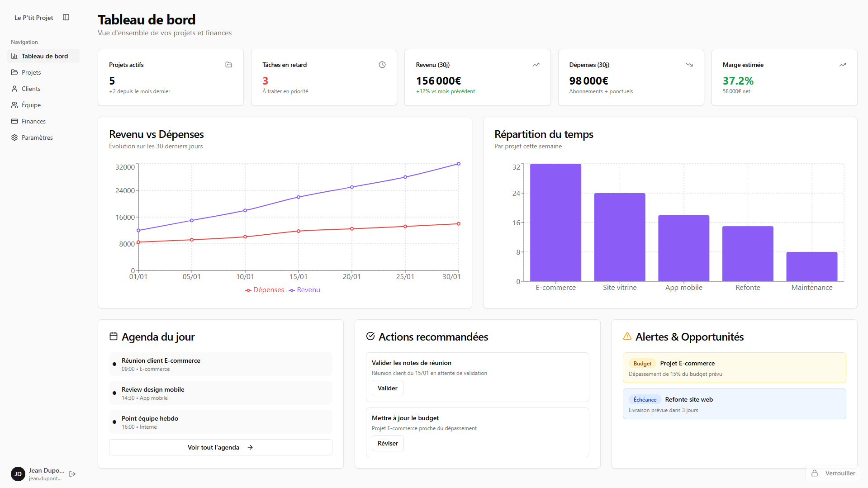Click the trending-up icon in Revenu card

coord(536,65)
